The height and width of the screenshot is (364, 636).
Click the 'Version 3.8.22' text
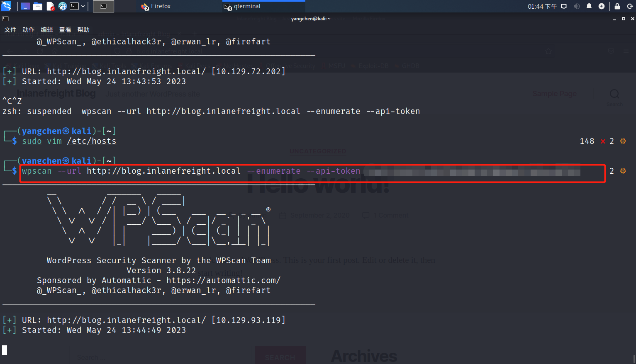coord(161,270)
